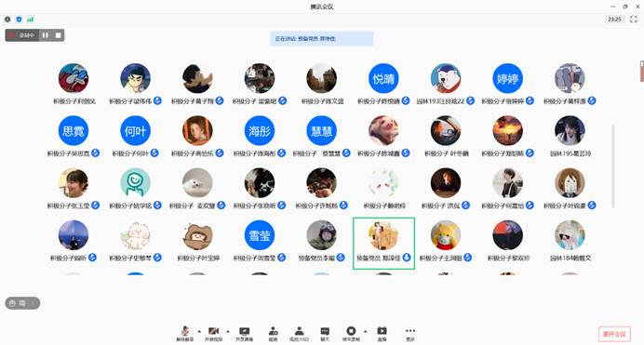Toggle fullscreen mode icon at top right
The height and width of the screenshot is (345, 644).
(634, 19)
